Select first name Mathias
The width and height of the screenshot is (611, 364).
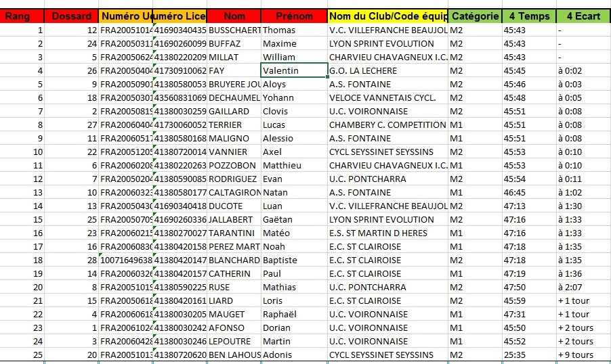tap(294, 288)
